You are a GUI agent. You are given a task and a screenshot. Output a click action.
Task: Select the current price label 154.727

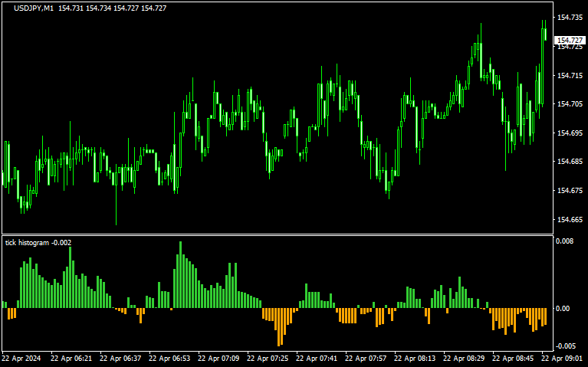tap(570, 40)
